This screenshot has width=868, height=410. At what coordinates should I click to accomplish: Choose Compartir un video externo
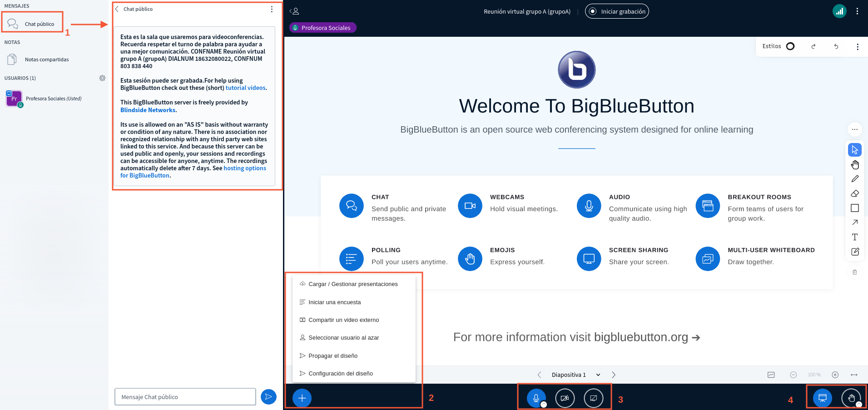pyautogui.click(x=354, y=320)
